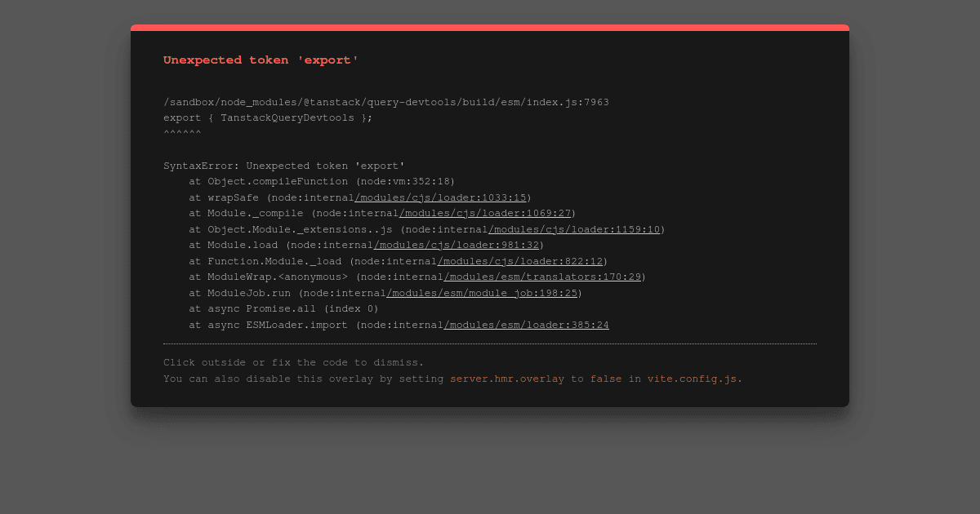Click the error title Unexpected token 'export'
Image resolution: width=980 pixels, height=514 pixels.
(261, 60)
